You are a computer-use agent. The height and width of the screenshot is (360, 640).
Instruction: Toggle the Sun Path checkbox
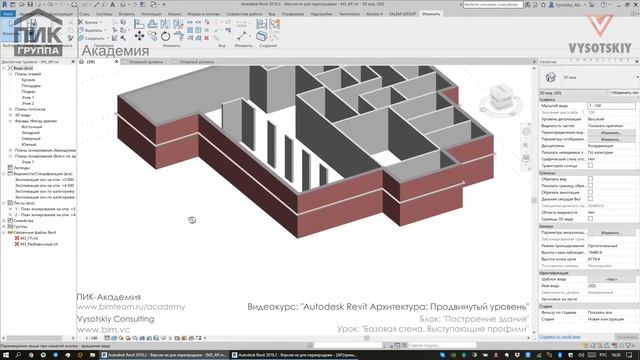coord(590,165)
